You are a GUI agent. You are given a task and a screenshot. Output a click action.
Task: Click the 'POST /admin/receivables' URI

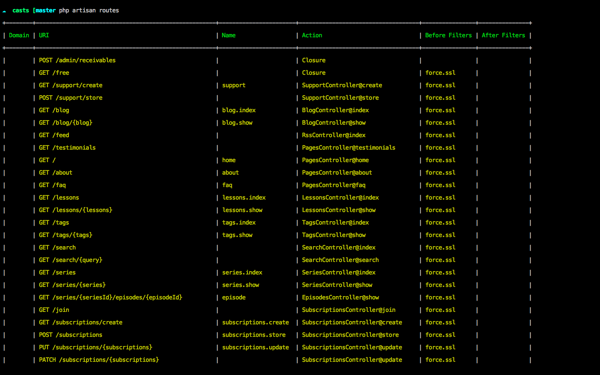click(x=77, y=60)
